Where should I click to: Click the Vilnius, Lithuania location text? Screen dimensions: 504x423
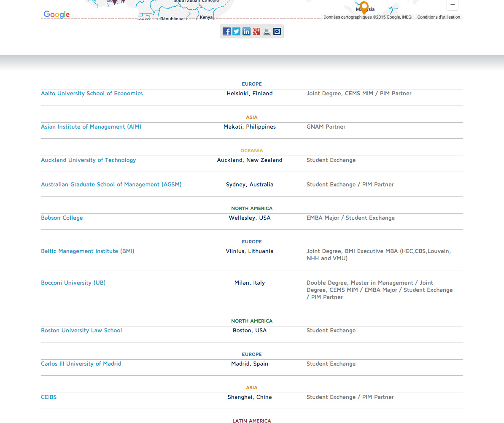click(x=250, y=251)
